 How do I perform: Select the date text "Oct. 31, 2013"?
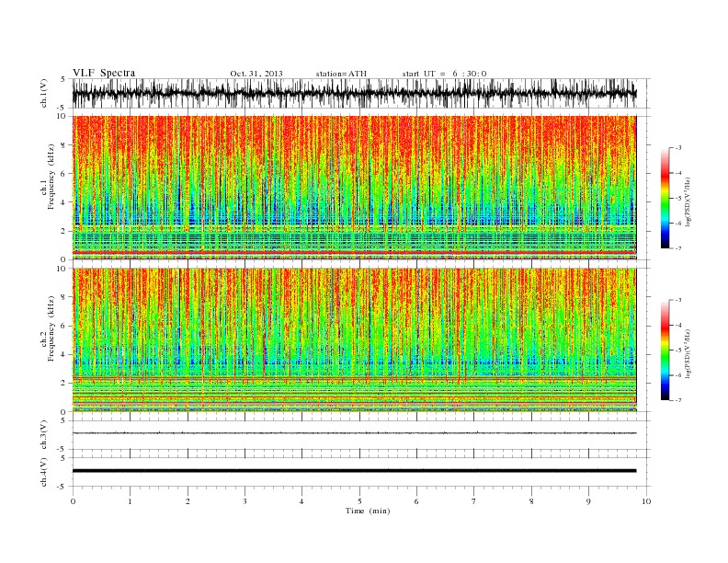coord(256,74)
